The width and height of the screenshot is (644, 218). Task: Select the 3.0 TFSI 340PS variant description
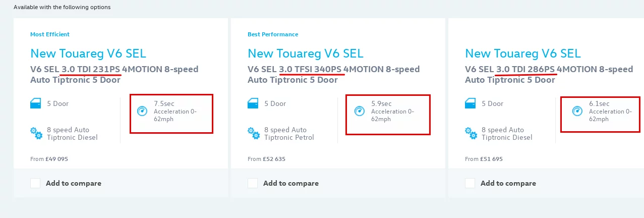334,74
